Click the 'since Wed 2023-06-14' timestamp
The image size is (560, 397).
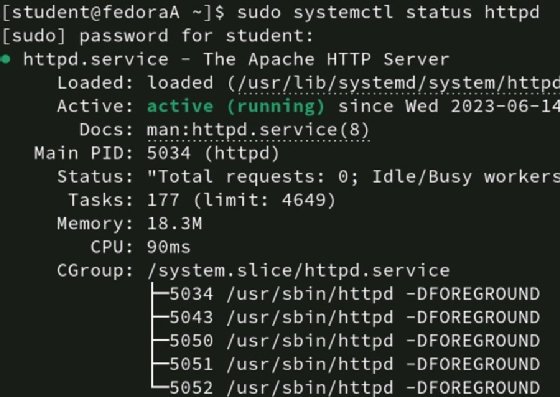coord(449,106)
